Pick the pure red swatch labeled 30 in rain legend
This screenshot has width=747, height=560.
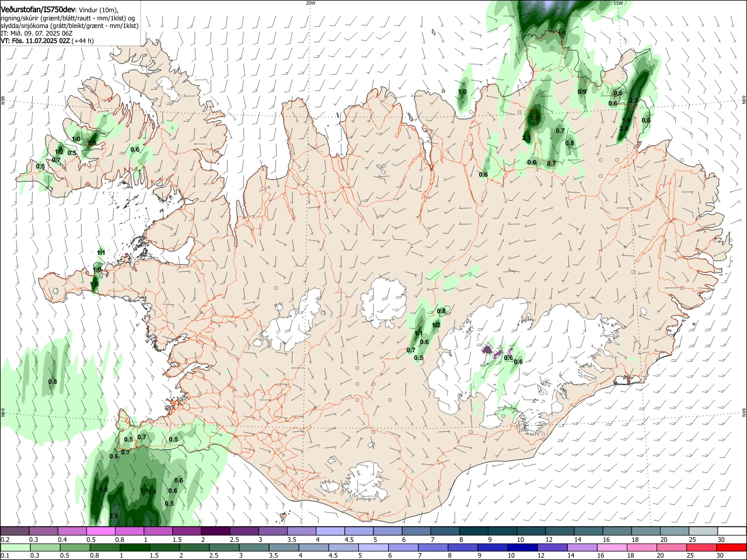(x=732, y=547)
